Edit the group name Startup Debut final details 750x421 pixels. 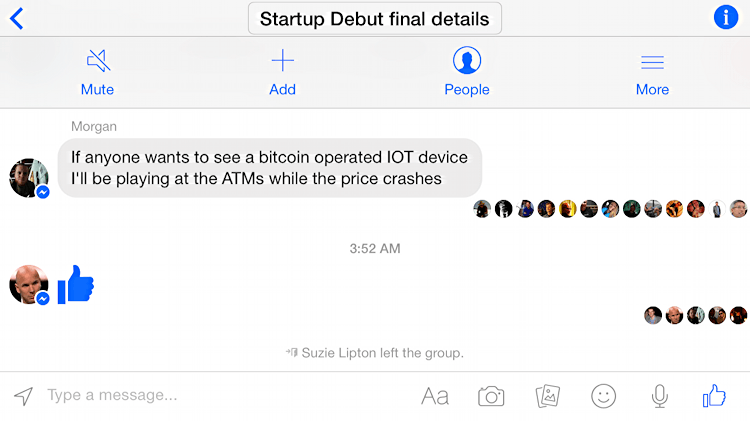pos(375,19)
